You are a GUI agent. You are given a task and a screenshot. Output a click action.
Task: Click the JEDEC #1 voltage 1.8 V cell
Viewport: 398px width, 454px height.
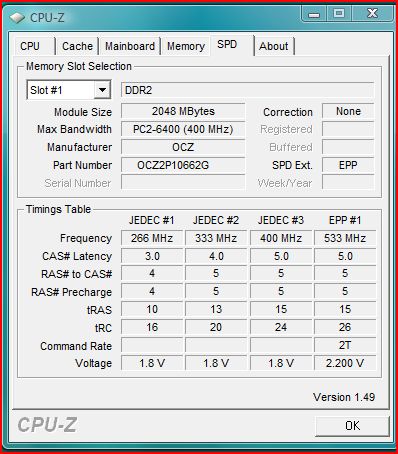[152, 363]
